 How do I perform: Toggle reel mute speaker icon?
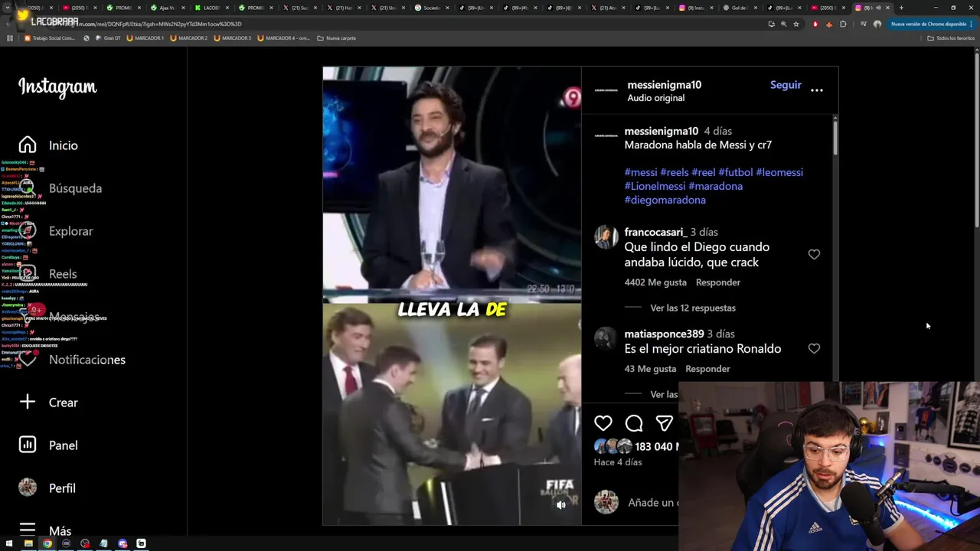point(561,505)
